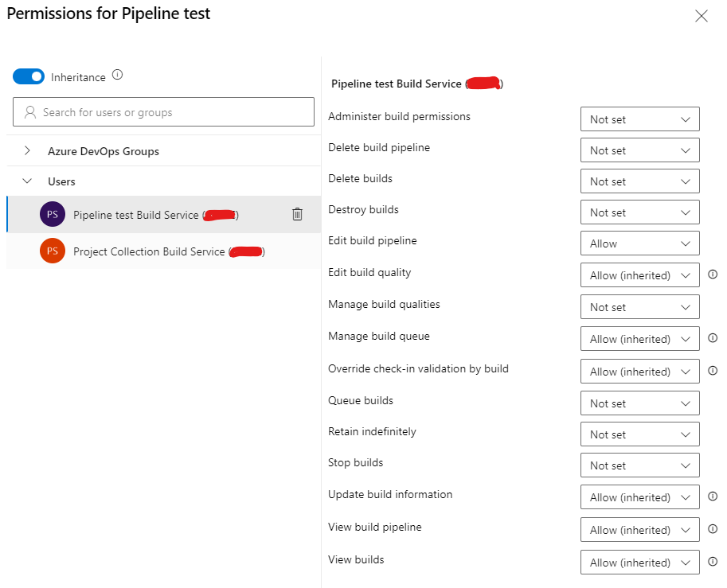
Task: Open the Administer build permissions dropdown
Action: [639, 119]
